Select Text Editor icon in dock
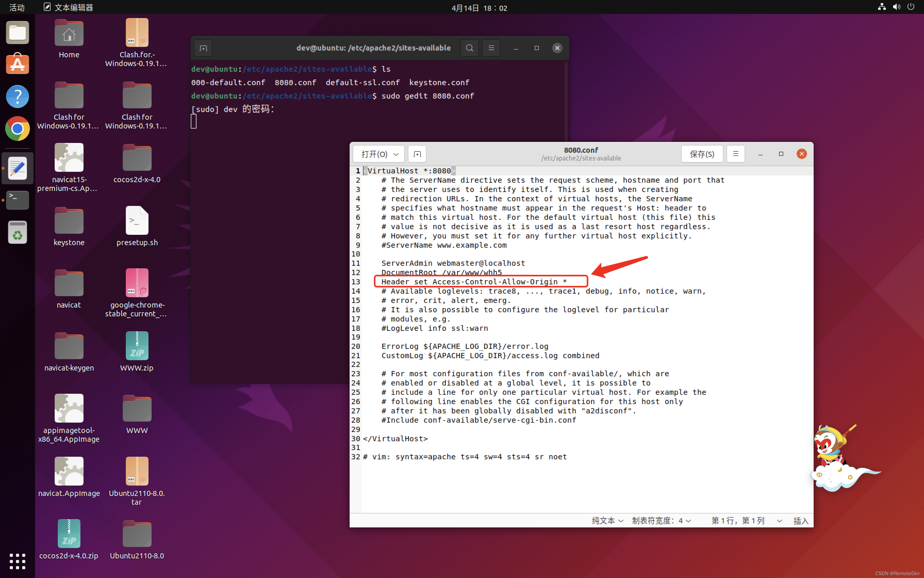 click(x=18, y=168)
